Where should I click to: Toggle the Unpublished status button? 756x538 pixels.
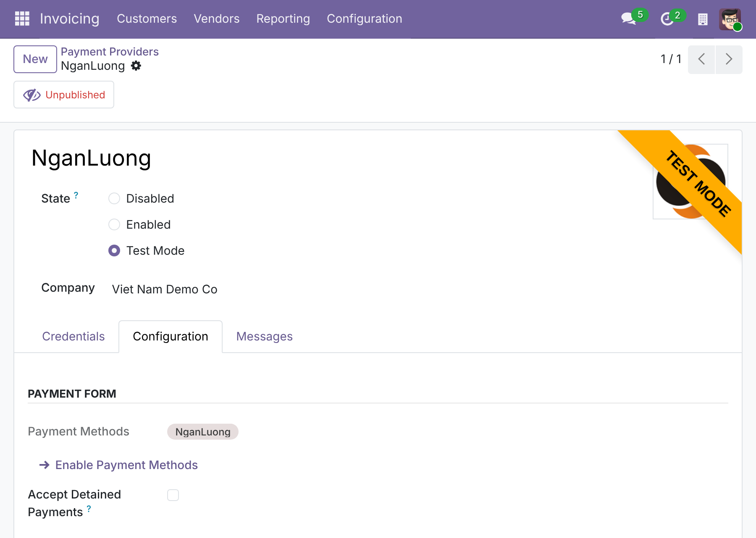point(64,95)
